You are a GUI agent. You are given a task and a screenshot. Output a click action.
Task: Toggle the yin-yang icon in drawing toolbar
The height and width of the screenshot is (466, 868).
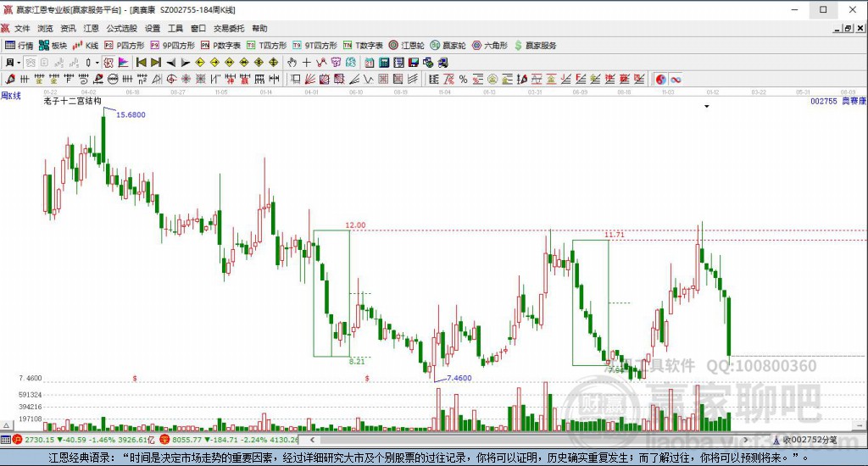(660, 79)
